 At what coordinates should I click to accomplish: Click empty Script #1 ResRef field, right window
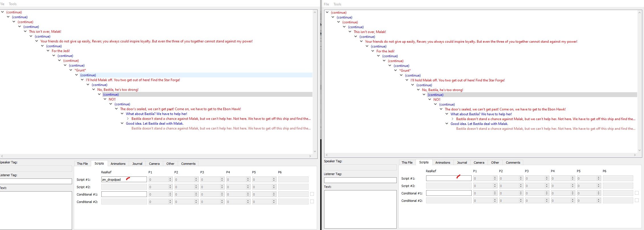pos(449,178)
